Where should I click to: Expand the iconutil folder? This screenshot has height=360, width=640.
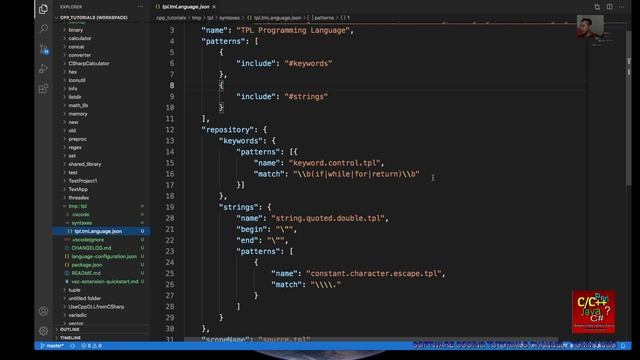coord(77,80)
